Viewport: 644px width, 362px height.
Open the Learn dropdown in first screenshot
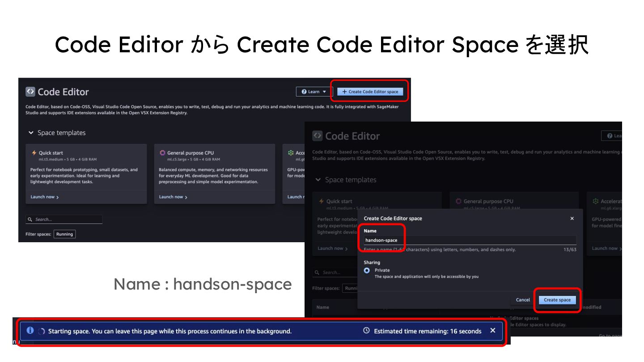point(314,92)
